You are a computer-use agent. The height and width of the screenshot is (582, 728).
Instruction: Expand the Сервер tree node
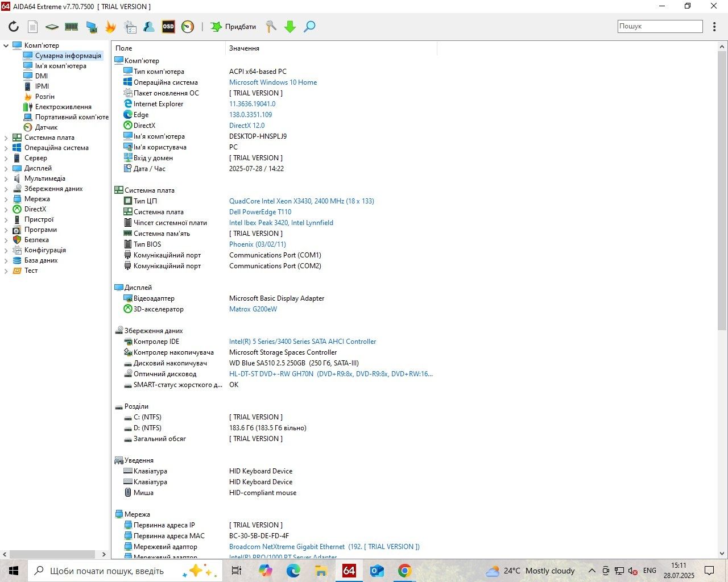point(6,158)
